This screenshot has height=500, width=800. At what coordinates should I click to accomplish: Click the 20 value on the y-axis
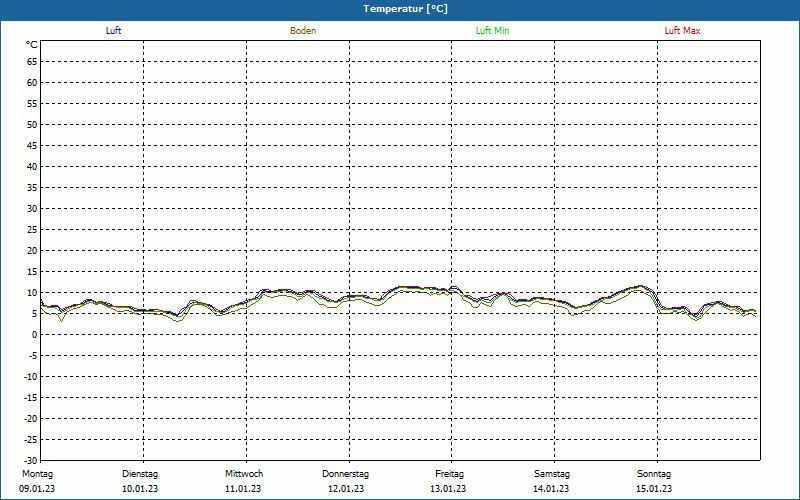click(32, 251)
